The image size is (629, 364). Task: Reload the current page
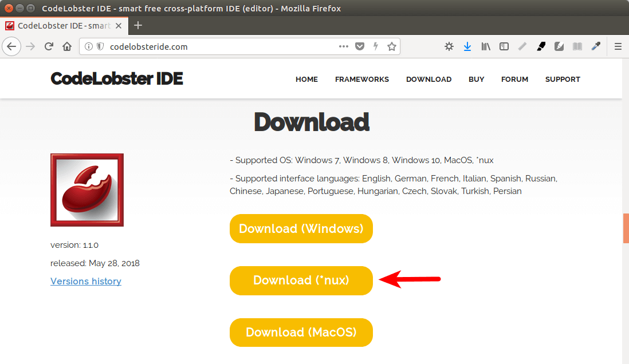click(49, 47)
